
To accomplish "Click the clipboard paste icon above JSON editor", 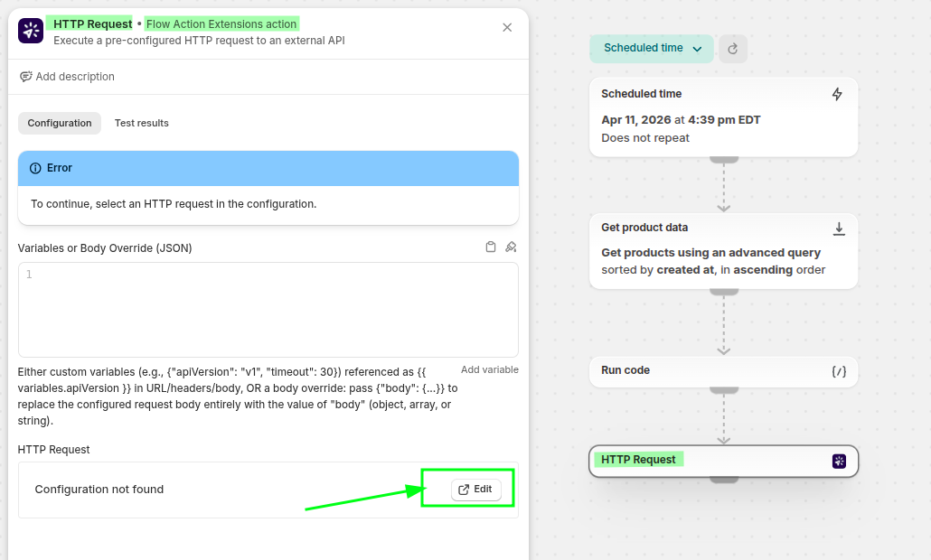I will 491,247.
